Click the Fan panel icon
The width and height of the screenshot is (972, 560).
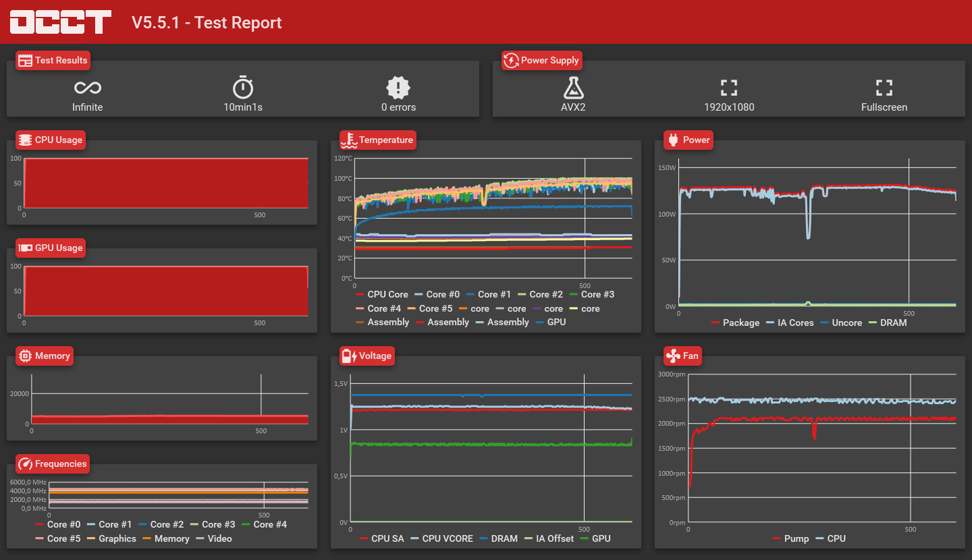tap(673, 356)
